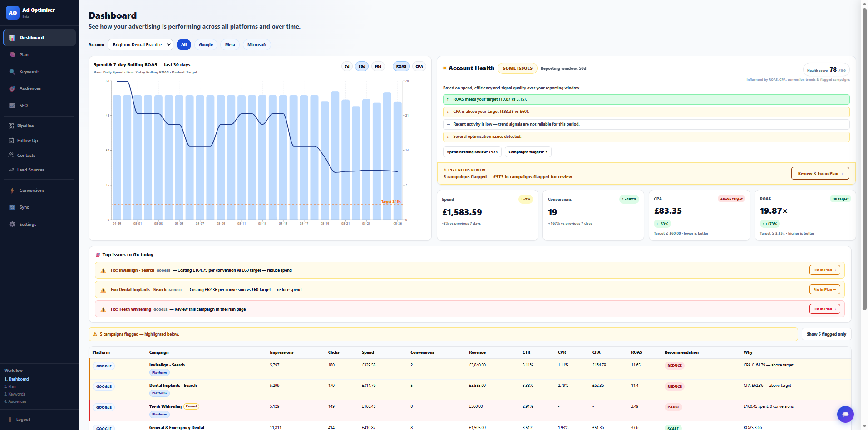Image resolution: width=868 pixels, height=430 pixels.
Task: Click the Dental Implants - Search campaign name
Action: point(173,386)
